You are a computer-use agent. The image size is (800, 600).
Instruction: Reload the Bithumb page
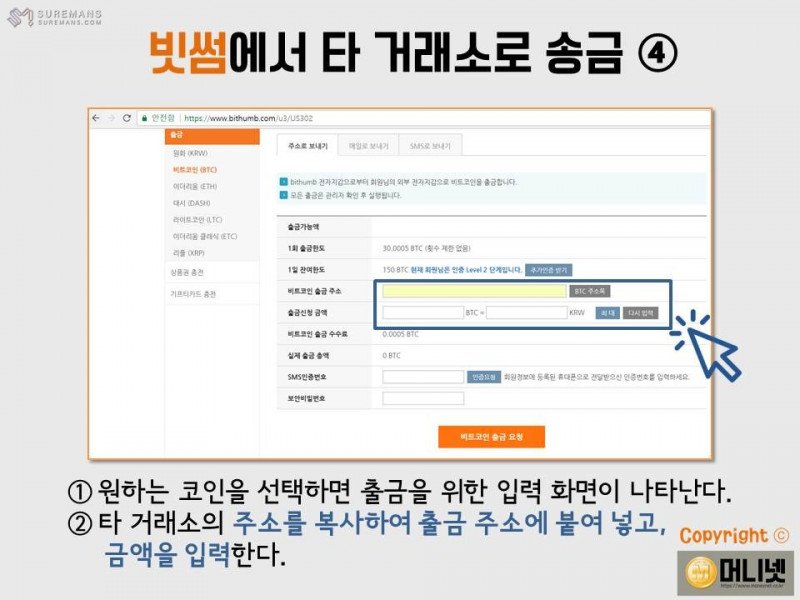127,118
